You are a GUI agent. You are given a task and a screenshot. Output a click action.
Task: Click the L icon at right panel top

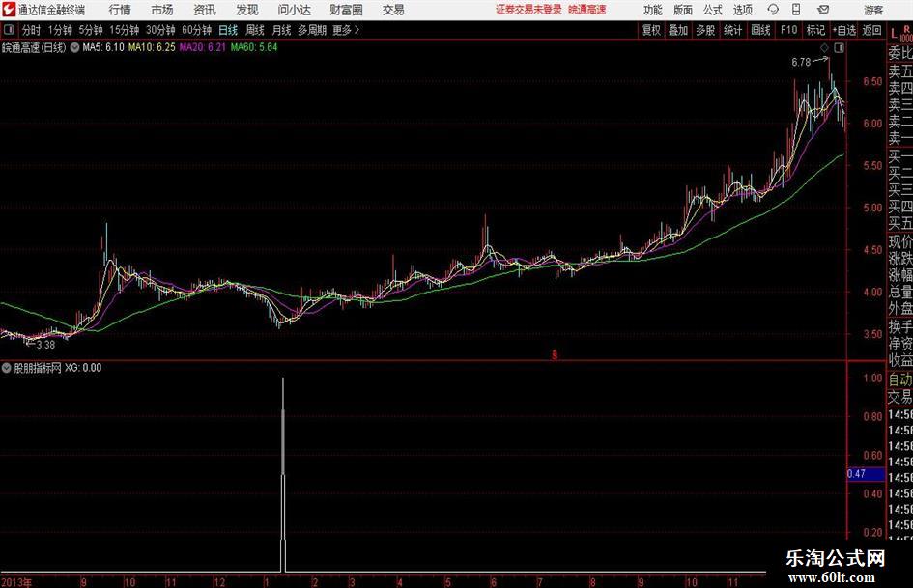pyautogui.click(x=894, y=34)
